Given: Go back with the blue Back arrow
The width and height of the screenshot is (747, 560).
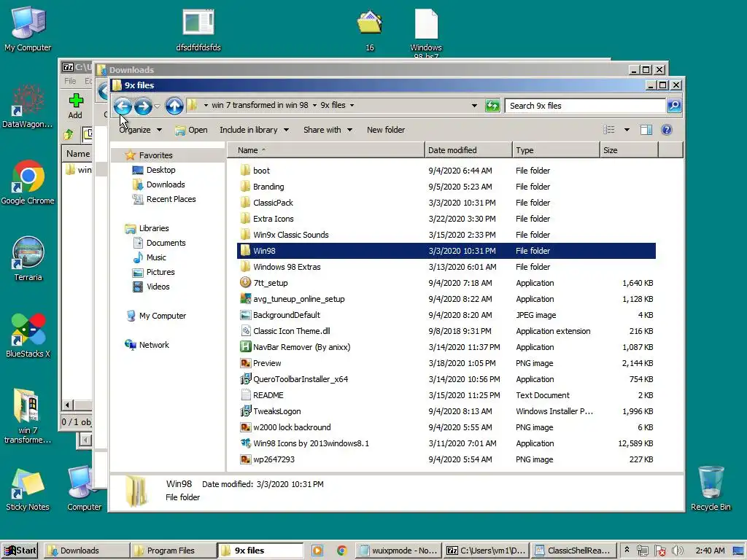Looking at the screenshot, I should pos(123,106).
